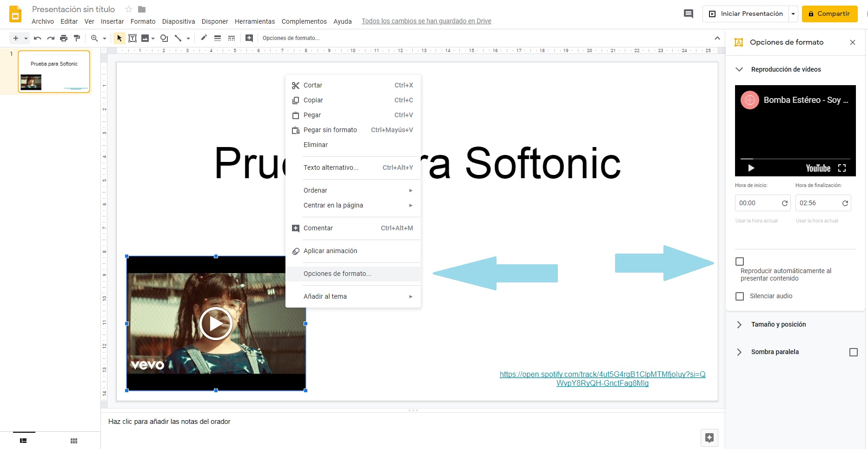Open the Diapositiva menu
This screenshot has height=449, width=868.
(179, 21)
